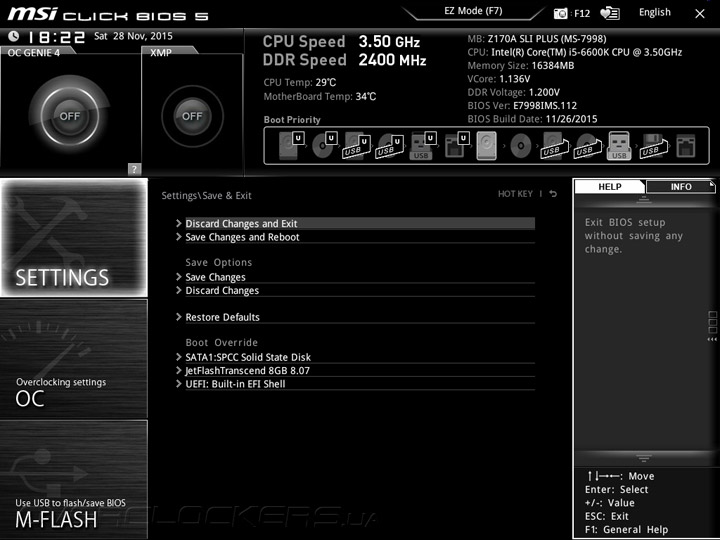Open the SETTINGS section tile
Screen dimensions: 720x540
pos(74,237)
